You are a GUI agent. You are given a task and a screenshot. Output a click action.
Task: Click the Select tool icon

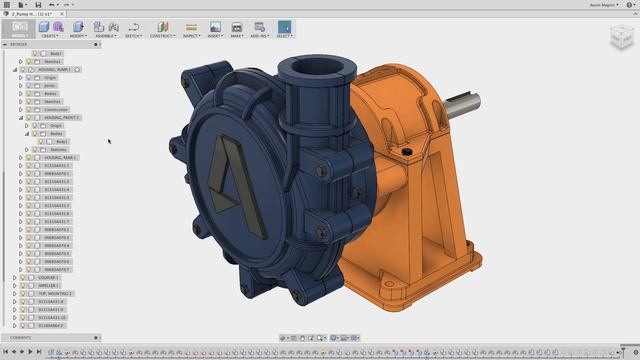pos(284,27)
